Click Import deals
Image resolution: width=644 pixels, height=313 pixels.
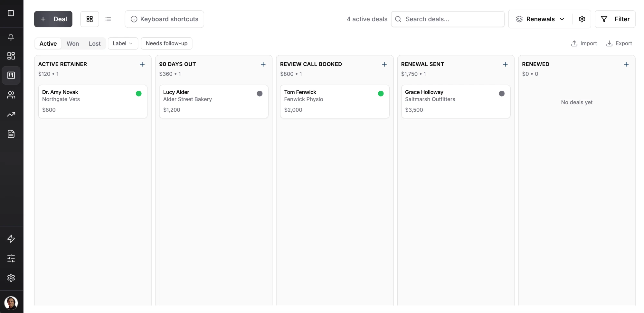[x=584, y=43]
